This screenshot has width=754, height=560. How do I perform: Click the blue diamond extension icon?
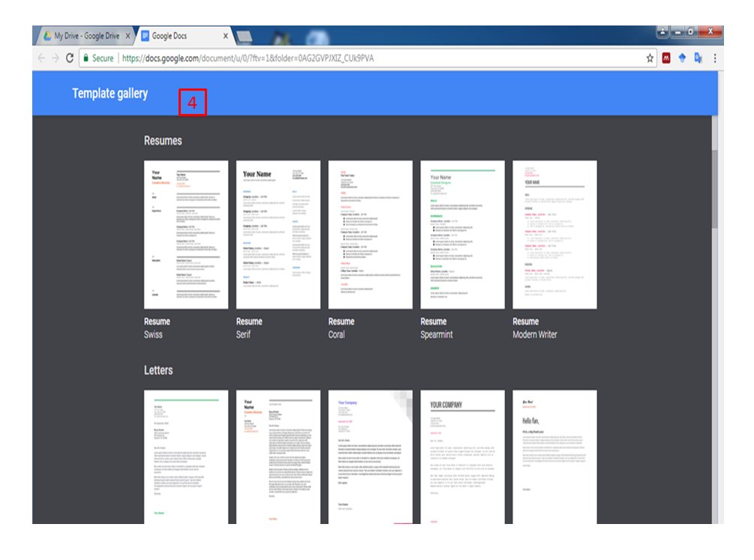683,58
